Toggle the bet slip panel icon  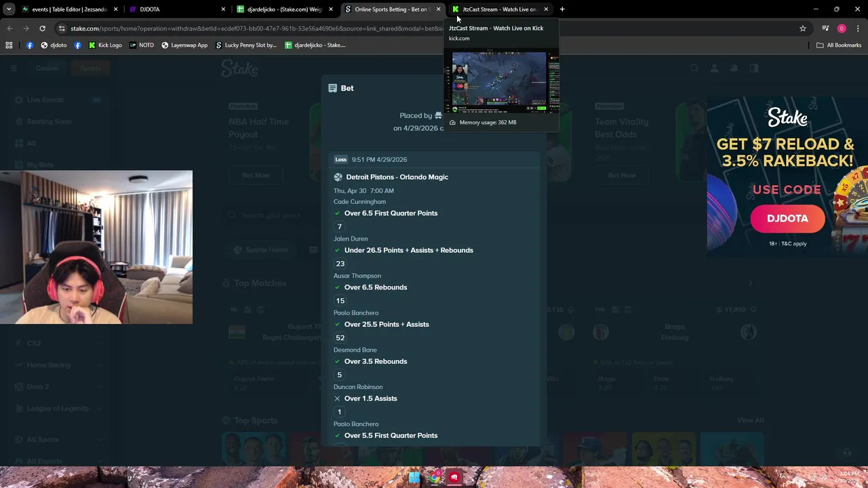(754, 68)
